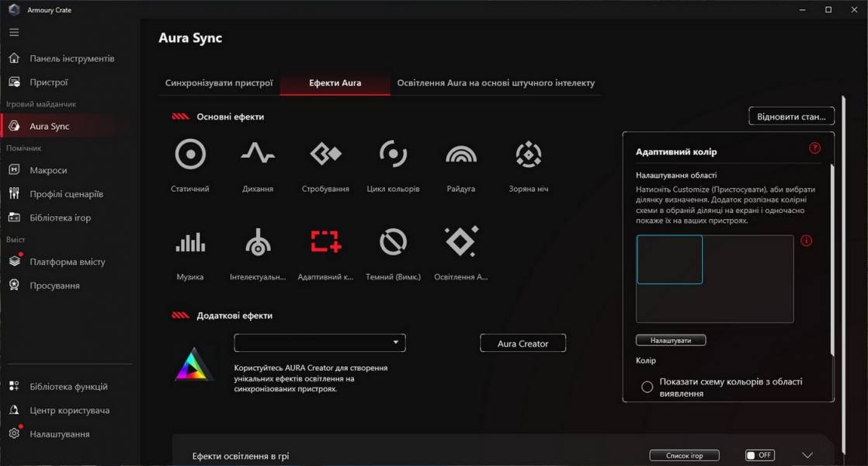868x466 pixels.
Task: Switch to the Синхронізувати пристрої tab
Action: 219,82
